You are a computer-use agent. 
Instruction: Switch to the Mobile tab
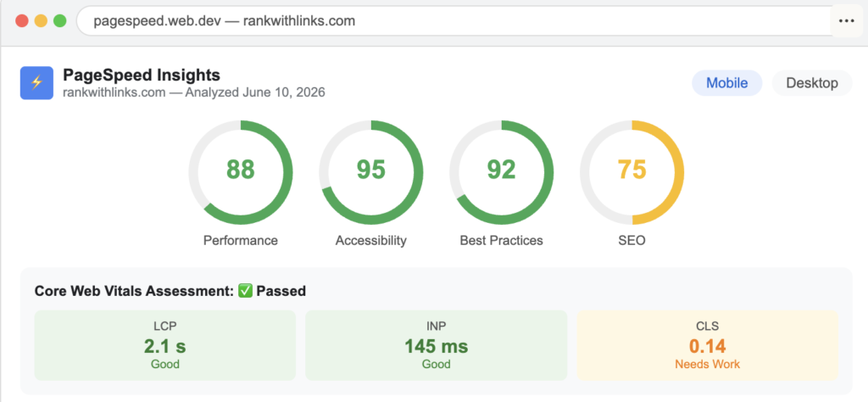(726, 83)
